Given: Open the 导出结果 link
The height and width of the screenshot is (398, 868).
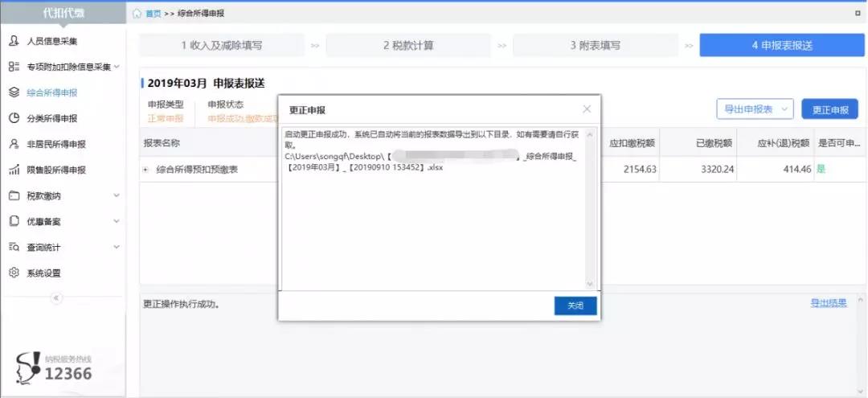Looking at the screenshot, I should [x=828, y=303].
